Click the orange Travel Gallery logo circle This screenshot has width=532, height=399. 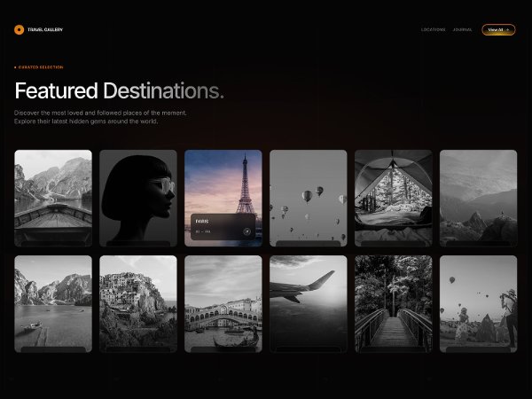tap(19, 30)
